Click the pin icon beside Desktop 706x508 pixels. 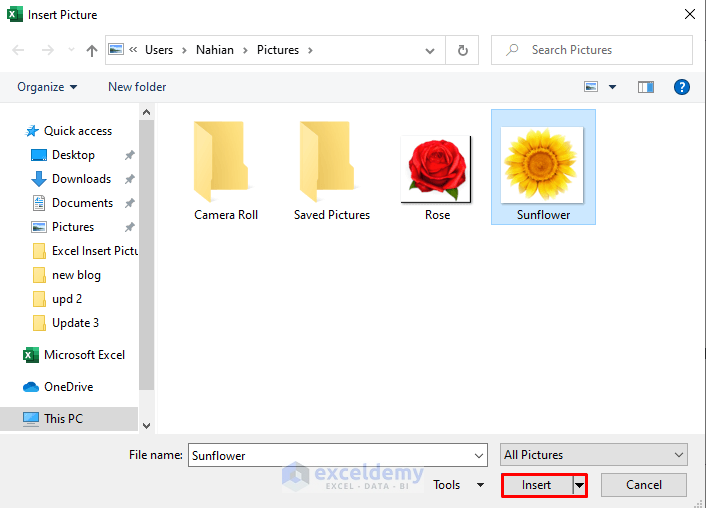pos(130,155)
